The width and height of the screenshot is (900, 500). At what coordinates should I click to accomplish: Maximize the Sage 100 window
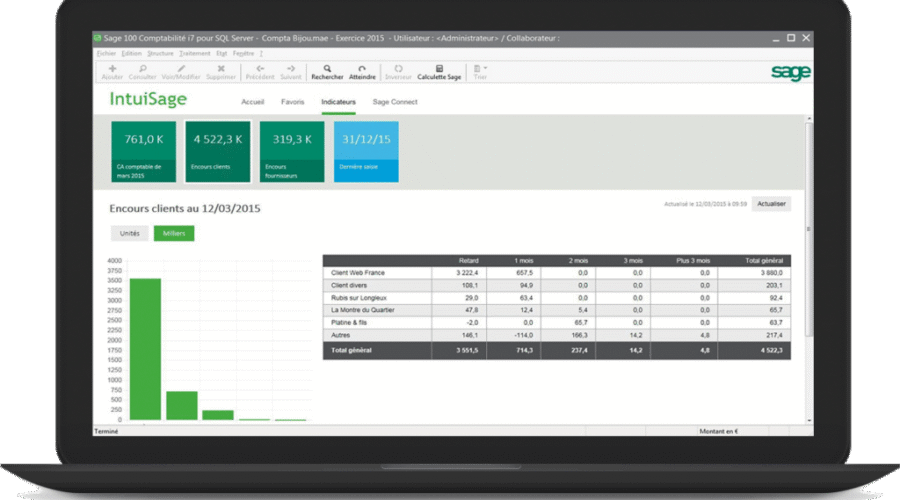tap(790, 38)
